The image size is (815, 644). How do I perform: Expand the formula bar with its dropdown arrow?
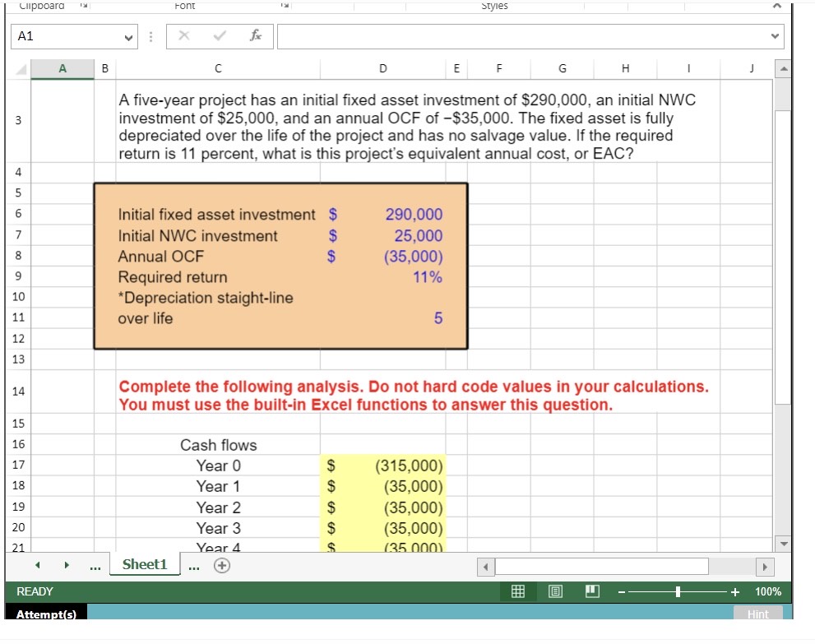tap(773, 36)
